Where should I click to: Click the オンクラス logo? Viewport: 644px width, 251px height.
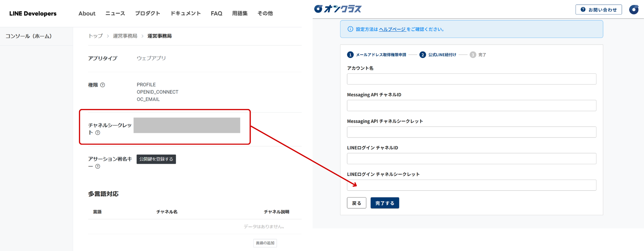point(338,9)
